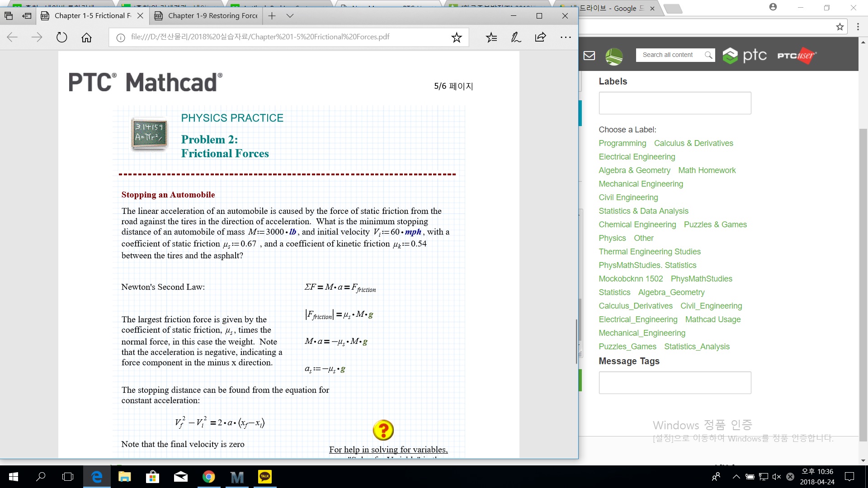Set aside tabs button in Edge
The height and width of the screenshot is (488, 868).
pos(27,16)
